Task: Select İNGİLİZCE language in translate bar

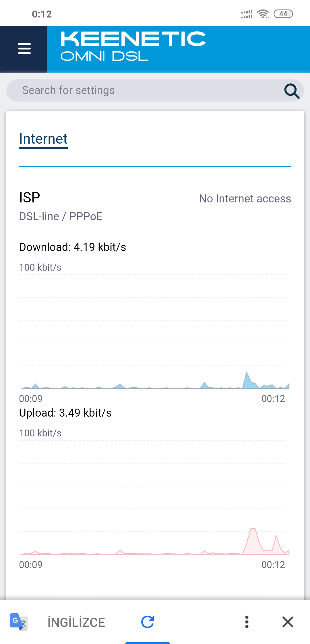Action: tap(76, 622)
